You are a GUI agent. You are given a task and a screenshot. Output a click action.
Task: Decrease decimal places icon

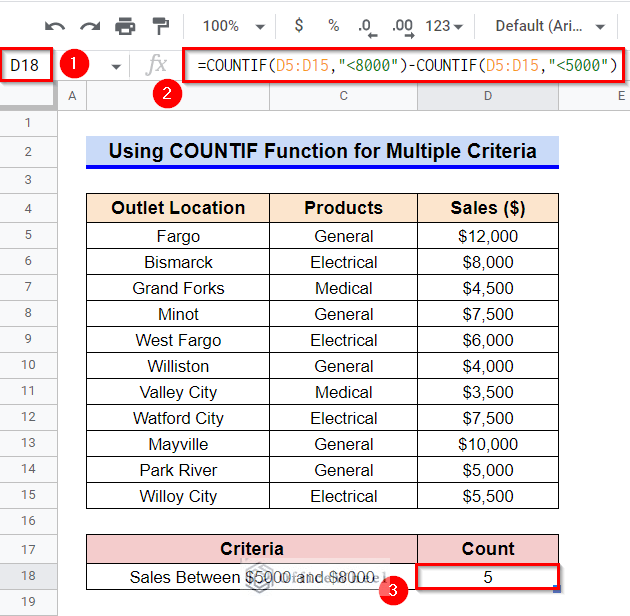(x=367, y=28)
